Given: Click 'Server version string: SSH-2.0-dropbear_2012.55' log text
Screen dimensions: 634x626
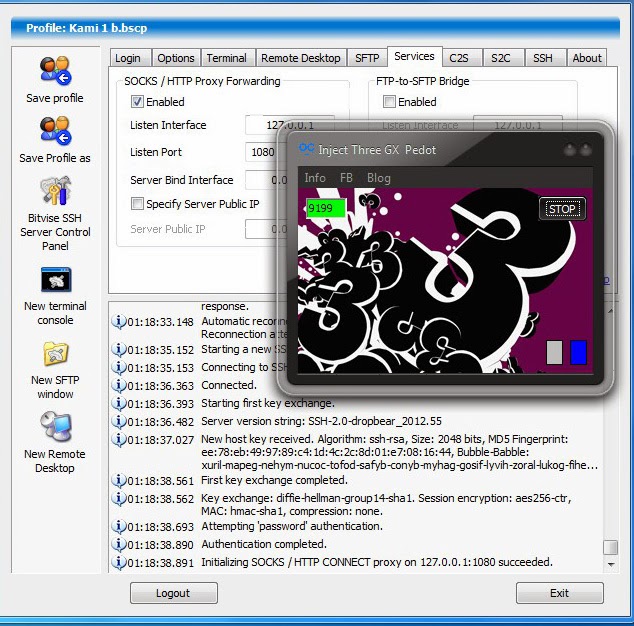Looking at the screenshot, I should pyautogui.click(x=321, y=421).
